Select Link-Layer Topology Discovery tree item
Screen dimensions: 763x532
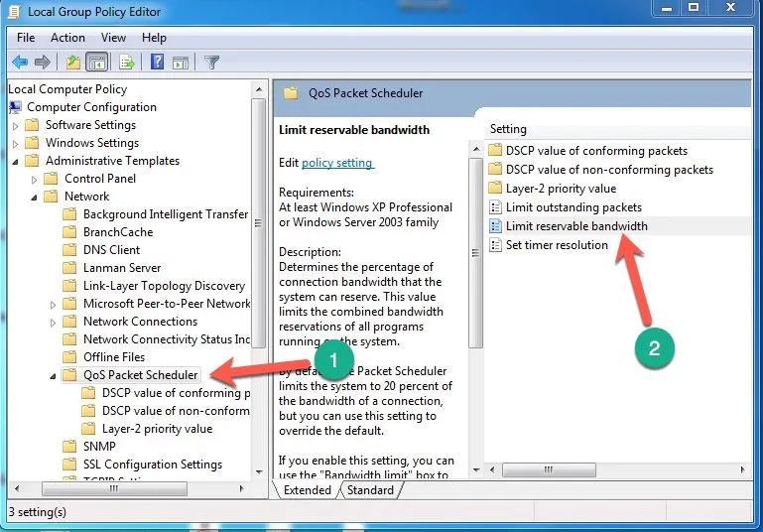[x=164, y=286]
